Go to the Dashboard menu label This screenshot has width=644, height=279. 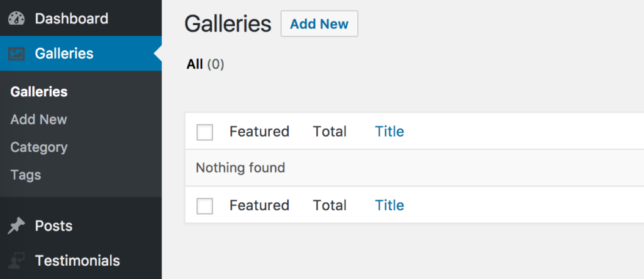pyautogui.click(x=72, y=18)
